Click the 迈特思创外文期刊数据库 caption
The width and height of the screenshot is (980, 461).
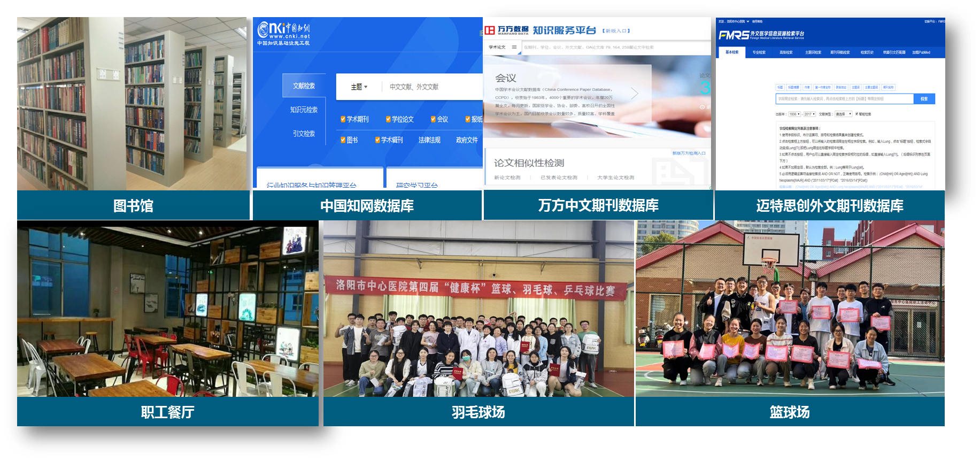tap(830, 205)
